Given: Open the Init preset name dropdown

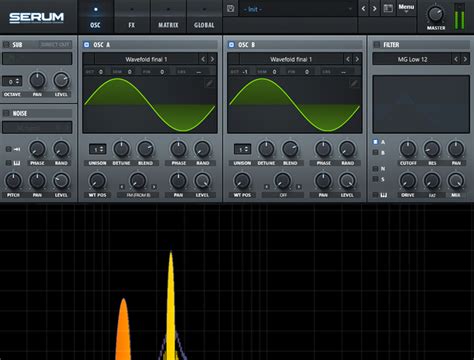Looking at the screenshot, I should pos(296,9).
